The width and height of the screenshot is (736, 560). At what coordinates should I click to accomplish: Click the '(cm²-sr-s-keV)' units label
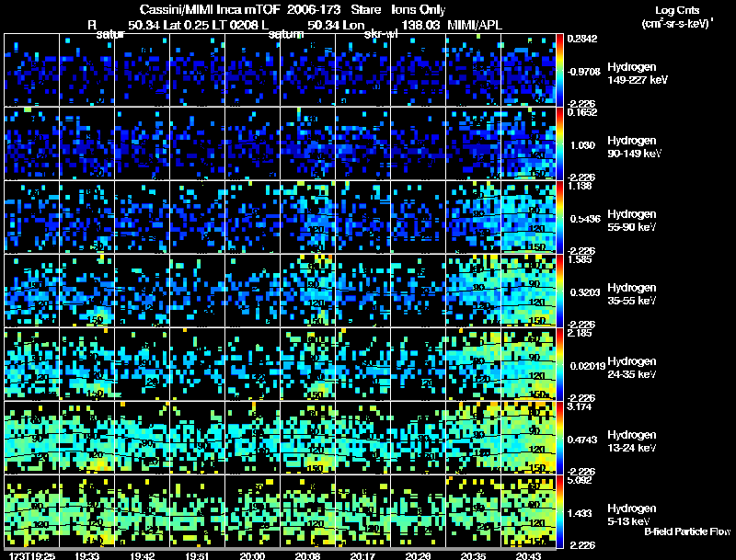click(677, 24)
